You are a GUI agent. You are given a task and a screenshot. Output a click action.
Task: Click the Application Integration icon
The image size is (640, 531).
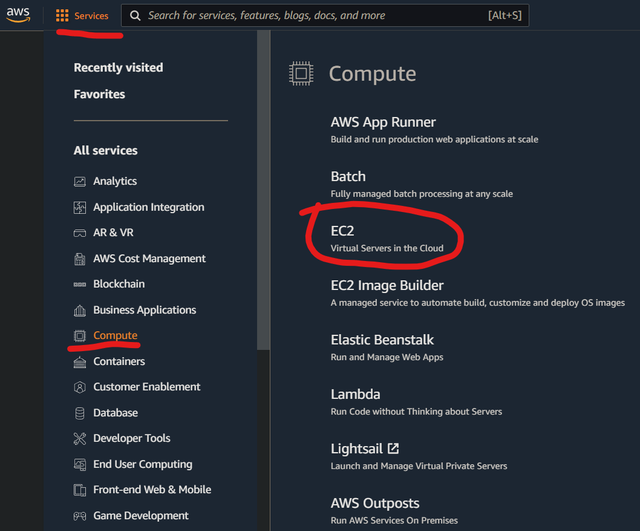tap(80, 207)
